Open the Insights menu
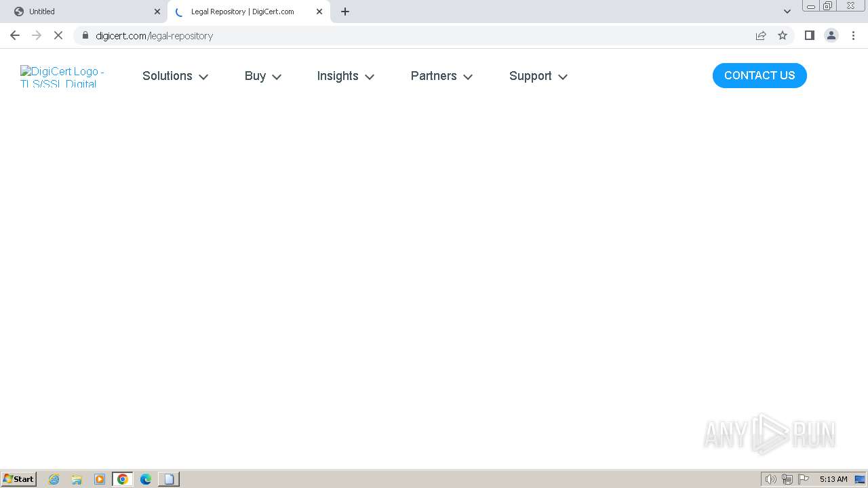This screenshot has height=488, width=868. click(338, 76)
